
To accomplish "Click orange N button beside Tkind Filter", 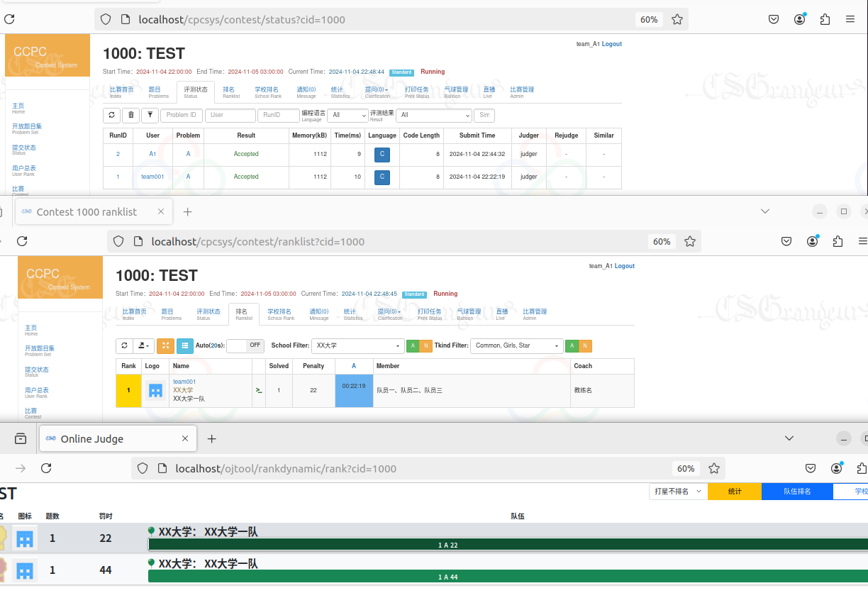I will coord(585,345).
